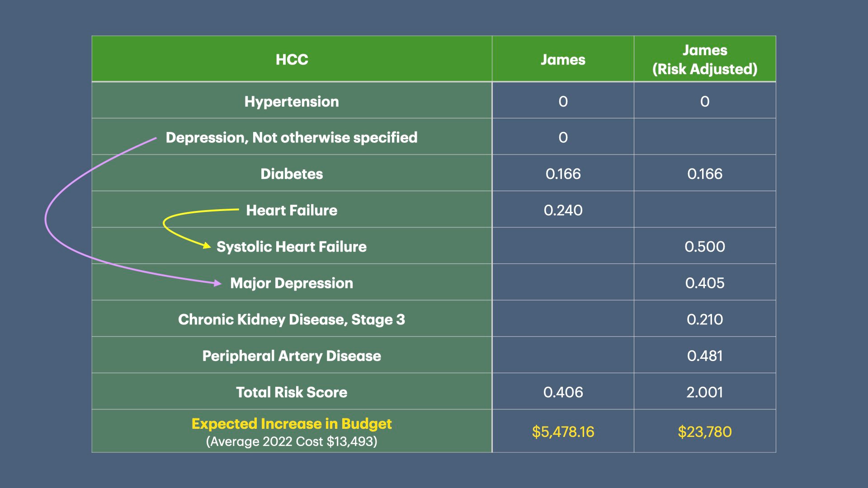Click the risk adjusted total 2.001
Viewport: 868px width, 488px height.
coord(705,392)
